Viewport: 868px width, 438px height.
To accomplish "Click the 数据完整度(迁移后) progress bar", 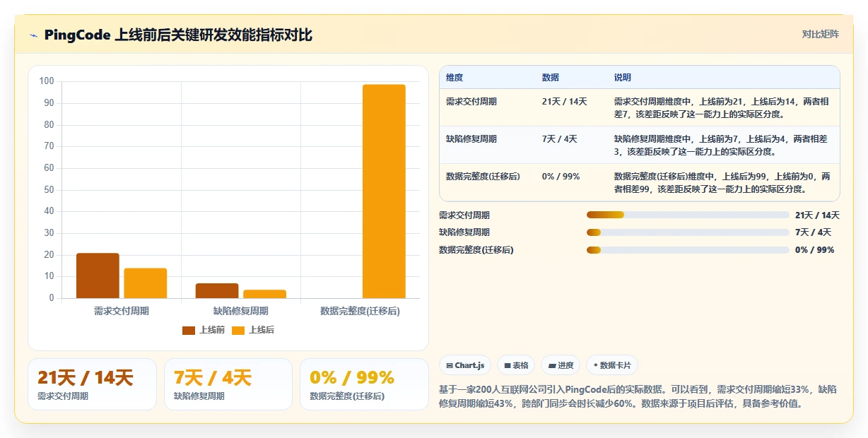I will 688,250.
